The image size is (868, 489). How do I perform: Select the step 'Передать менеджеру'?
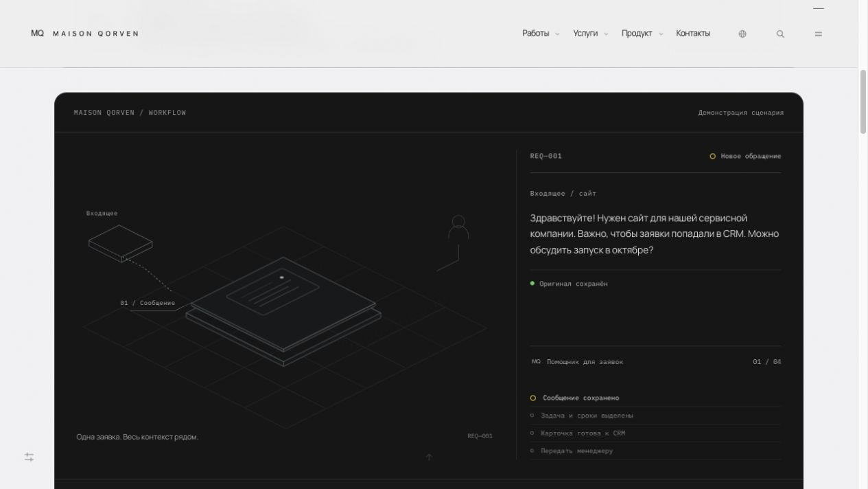tap(655, 451)
